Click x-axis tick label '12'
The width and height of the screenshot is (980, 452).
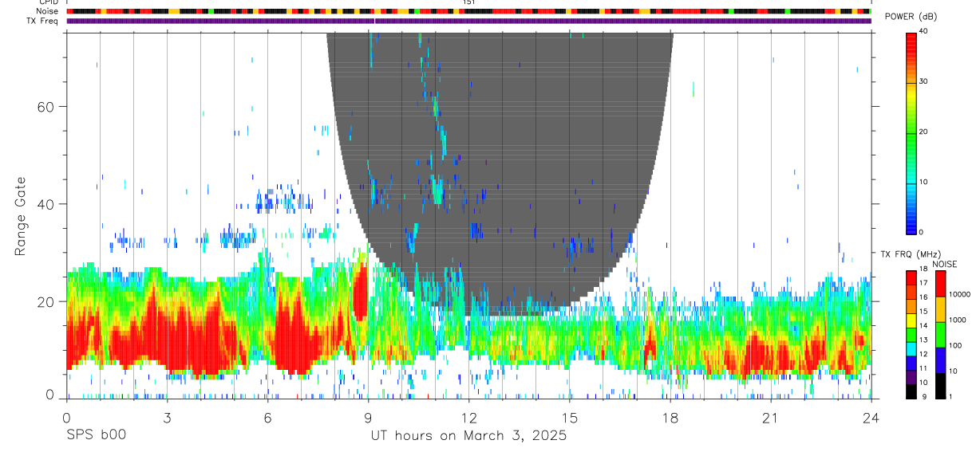(x=469, y=418)
